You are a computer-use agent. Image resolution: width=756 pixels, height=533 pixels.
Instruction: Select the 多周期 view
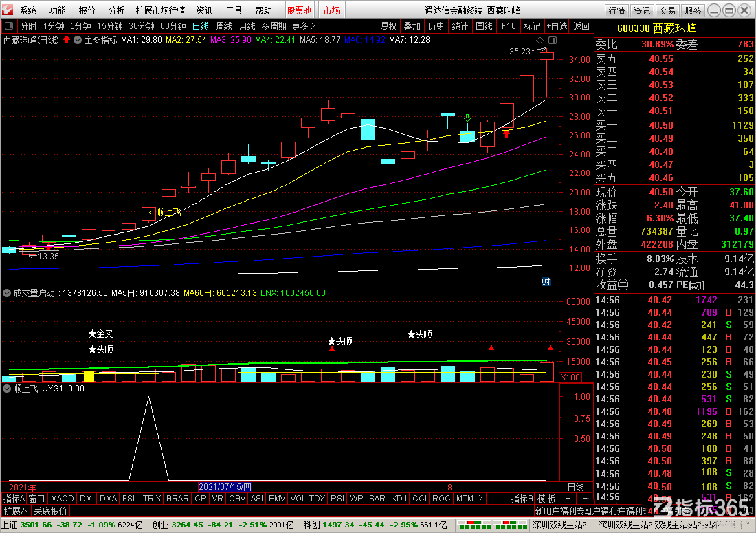pyautogui.click(x=274, y=26)
